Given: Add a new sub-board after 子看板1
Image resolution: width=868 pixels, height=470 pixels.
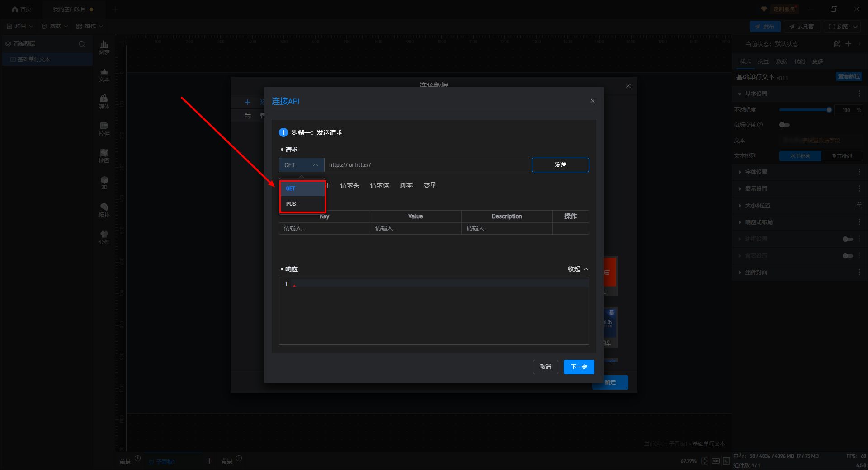Looking at the screenshot, I should [209, 461].
